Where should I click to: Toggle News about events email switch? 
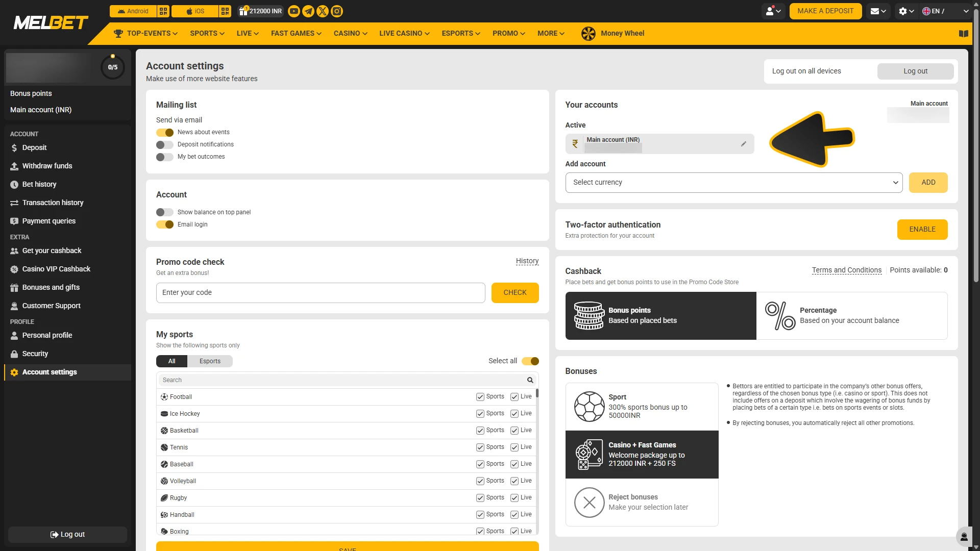point(165,133)
